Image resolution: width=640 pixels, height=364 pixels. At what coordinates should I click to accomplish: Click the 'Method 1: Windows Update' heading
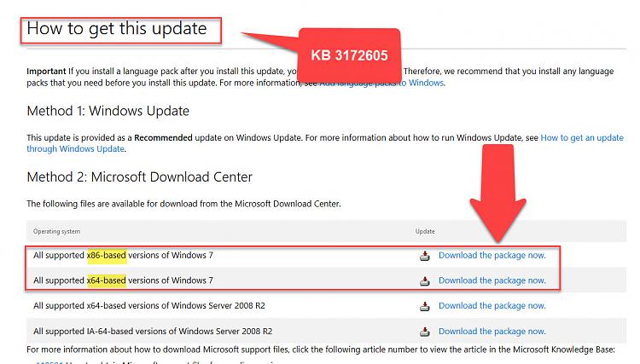pos(108,111)
